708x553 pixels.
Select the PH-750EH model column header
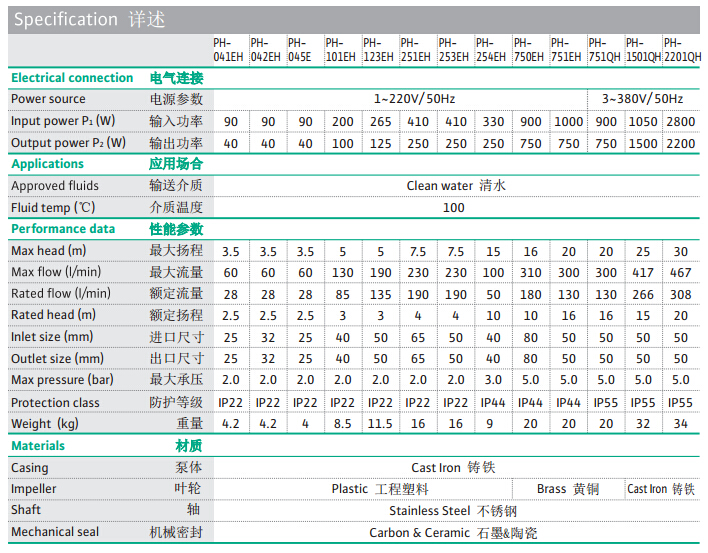(x=530, y=50)
